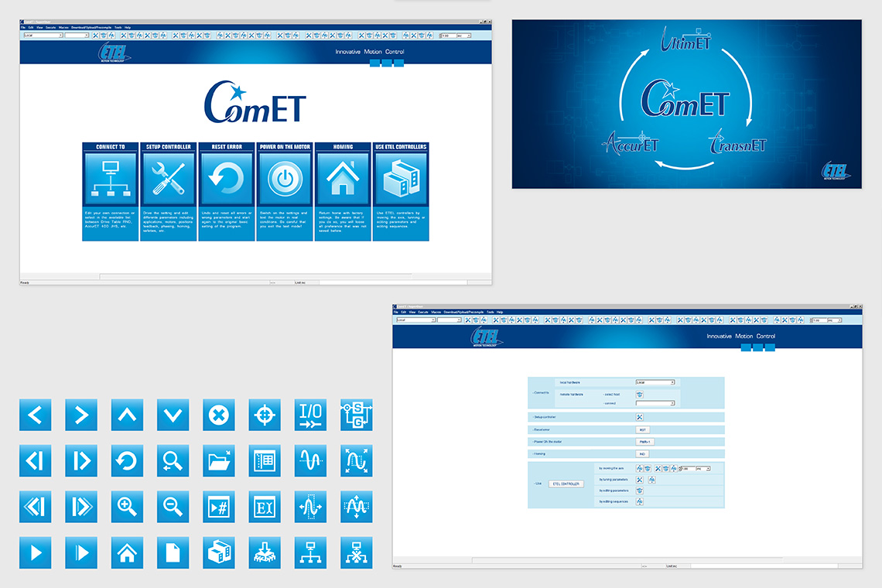Click the single step-forward icon
Viewport: 882px width, 588px height.
tap(81, 461)
